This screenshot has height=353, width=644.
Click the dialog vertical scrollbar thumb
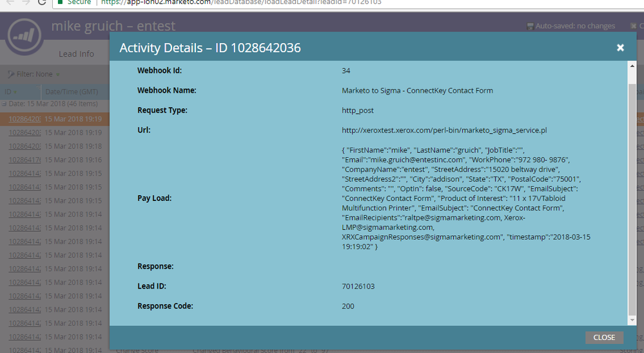point(632,199)
